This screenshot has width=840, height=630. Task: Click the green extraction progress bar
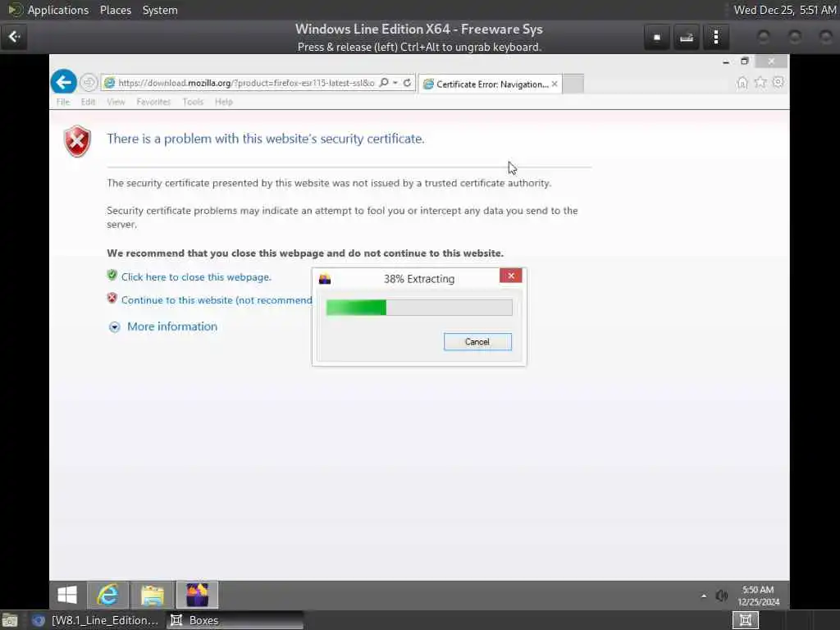point(419,308)
